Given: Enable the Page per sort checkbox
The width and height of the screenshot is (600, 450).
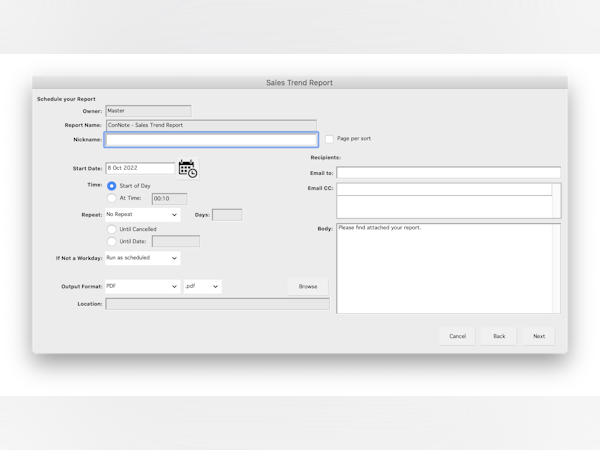Looking at the screenshot, I should point(329,139).
